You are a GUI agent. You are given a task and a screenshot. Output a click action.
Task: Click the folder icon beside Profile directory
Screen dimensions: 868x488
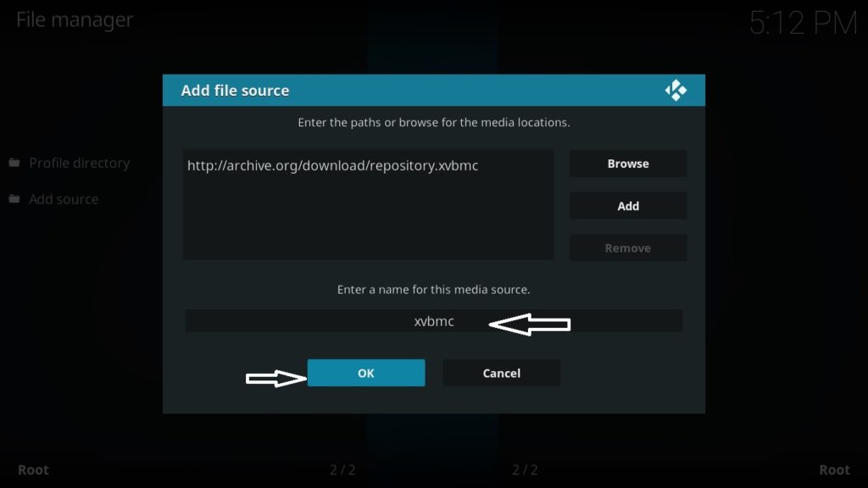(x=12, y=163)
